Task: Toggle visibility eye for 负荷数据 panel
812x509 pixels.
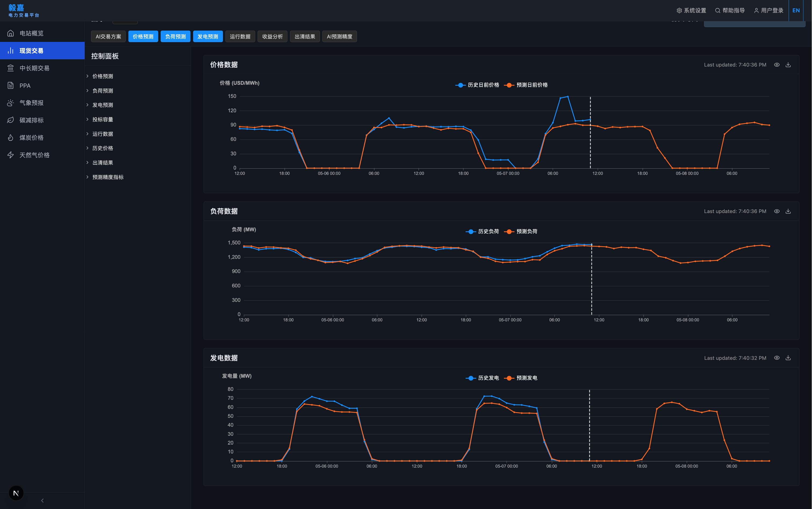Action: 777,211
